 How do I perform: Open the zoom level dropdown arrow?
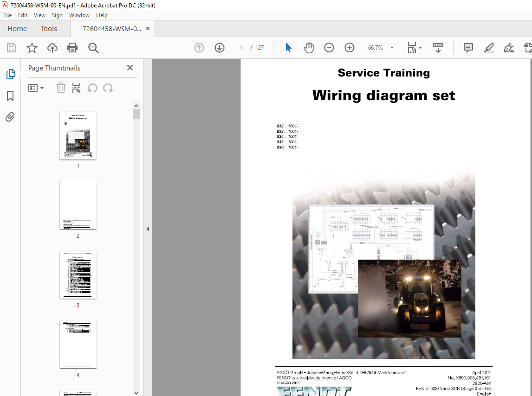pyautogui.click(x=392, y=48)
